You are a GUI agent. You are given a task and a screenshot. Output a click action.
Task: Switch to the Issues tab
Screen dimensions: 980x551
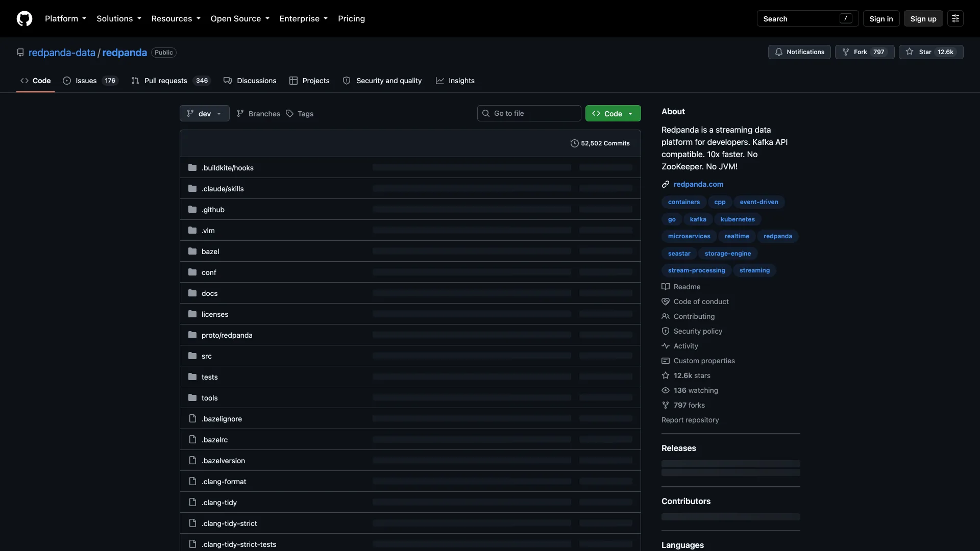[x=90, y=81]
